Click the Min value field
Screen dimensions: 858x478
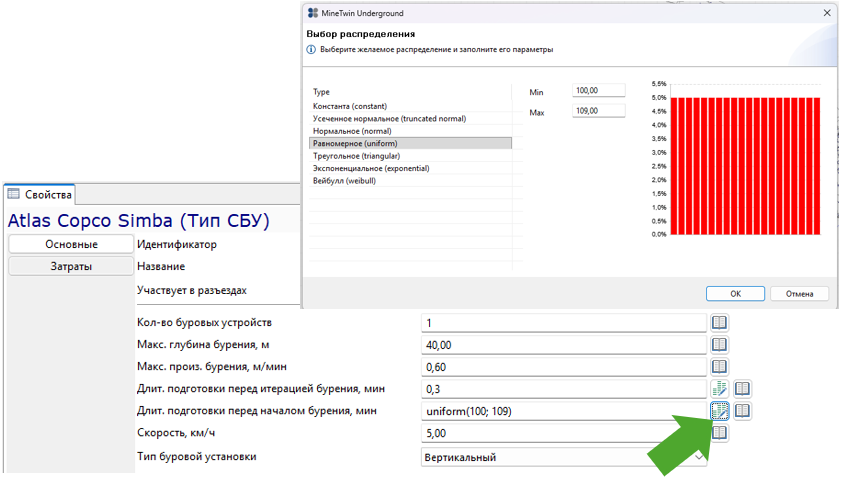pos(599,91)
